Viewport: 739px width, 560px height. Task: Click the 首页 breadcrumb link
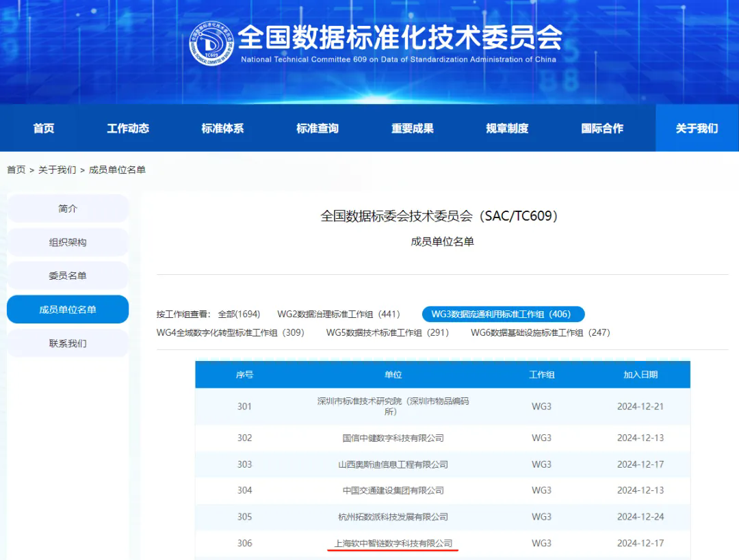click(x=16, y=170)
